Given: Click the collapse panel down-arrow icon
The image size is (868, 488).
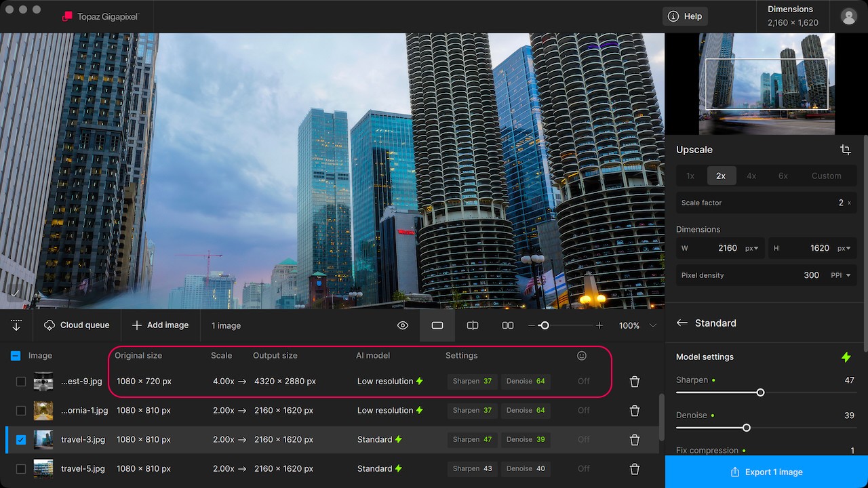Looking at the screenshot, I should (x=16, y=325).
